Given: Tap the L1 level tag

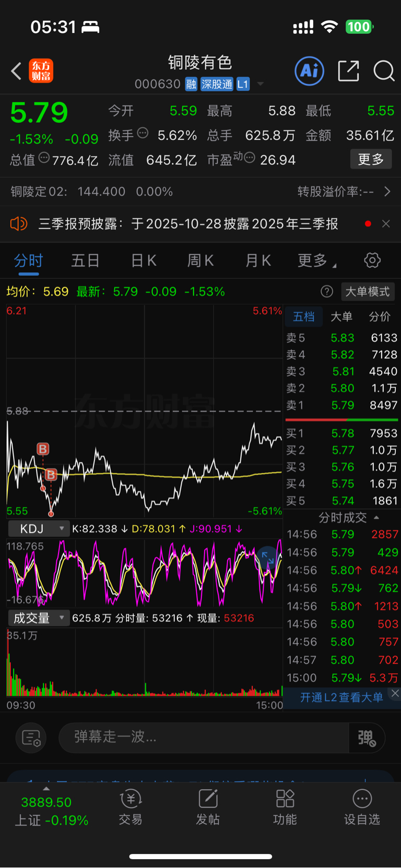Looking at the screenshot, I should [243, 84].
